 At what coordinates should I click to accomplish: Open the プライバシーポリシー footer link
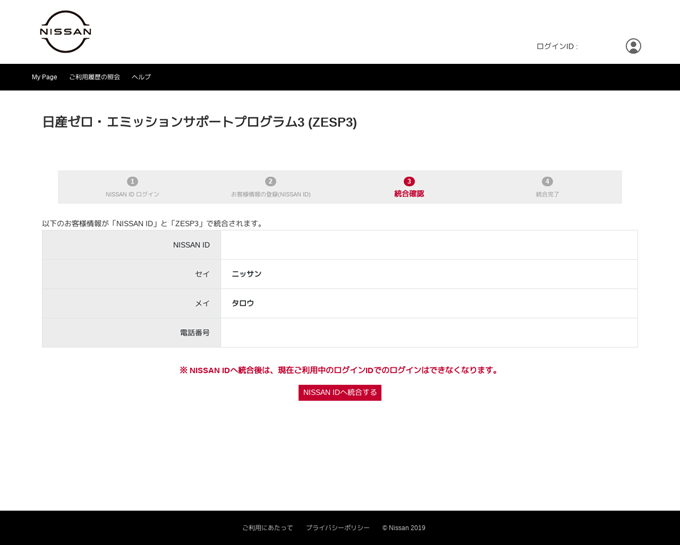point(337,528)
